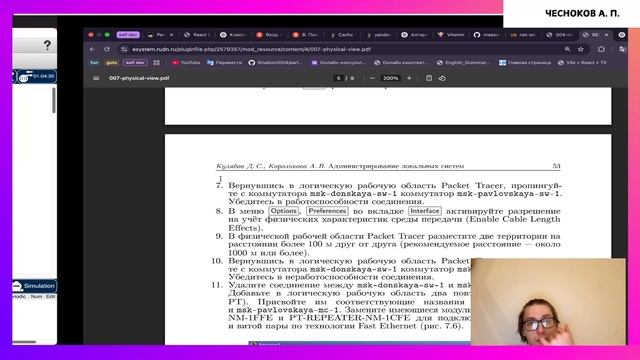Switch Packet Tracer to Simulation mode
The width and height of the screenshot is (640, 360).
34,286
